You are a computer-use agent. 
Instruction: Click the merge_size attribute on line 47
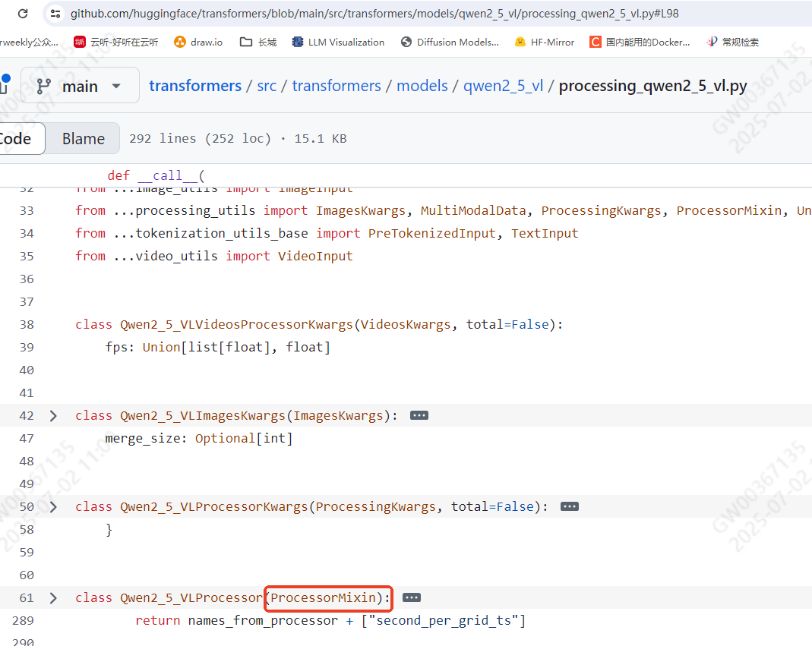click(x=142, y=439)
